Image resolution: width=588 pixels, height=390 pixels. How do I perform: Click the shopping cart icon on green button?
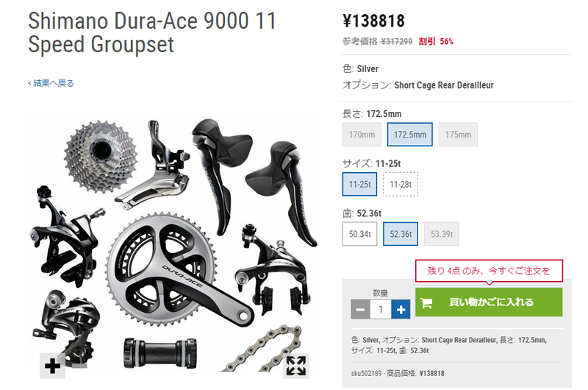426,302
